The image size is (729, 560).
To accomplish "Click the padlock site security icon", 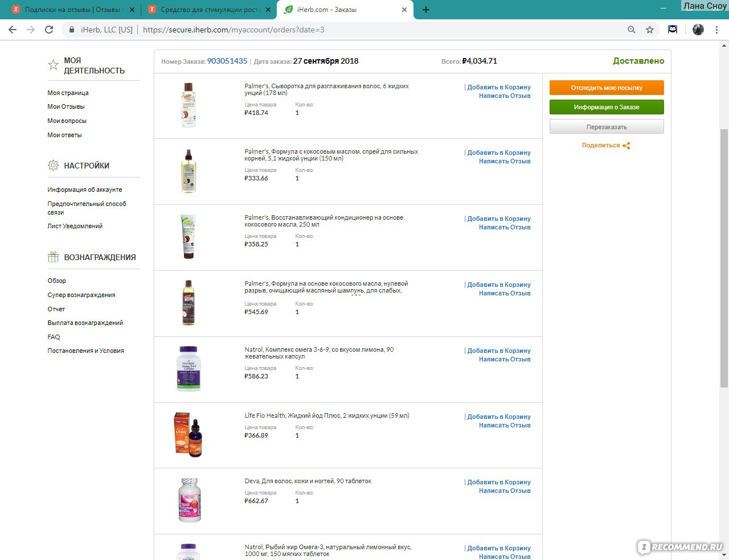I will 72,30.
